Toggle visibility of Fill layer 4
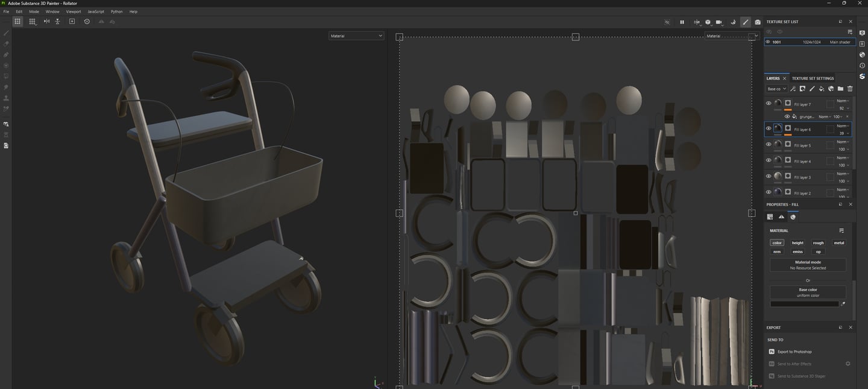Viewport: 868px width, 389px height. (x=769, y=160)
